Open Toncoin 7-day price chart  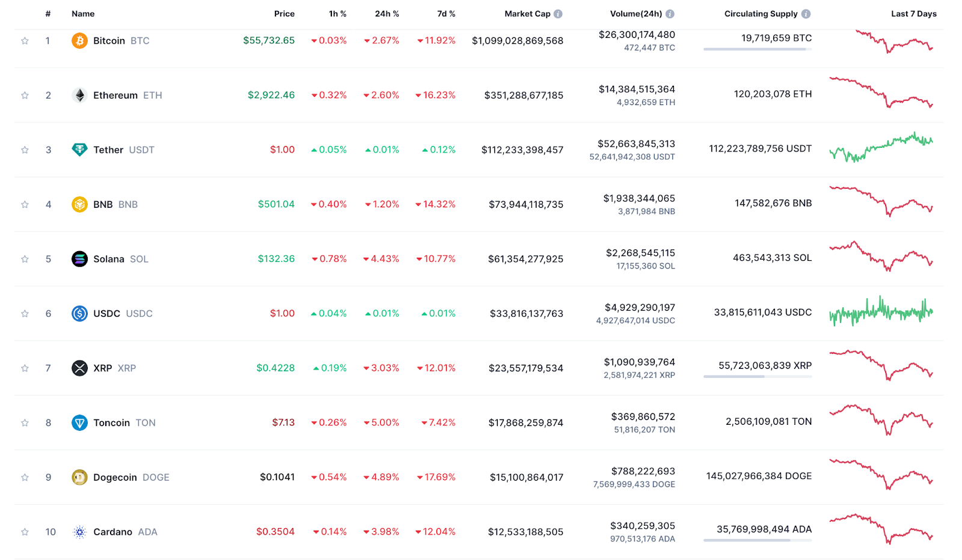[881, 419]
